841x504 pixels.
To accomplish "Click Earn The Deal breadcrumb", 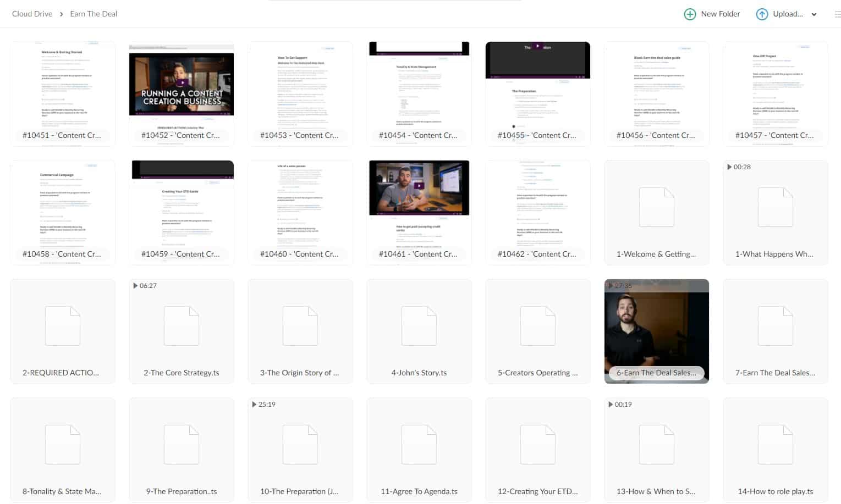I will pos(94,14).
